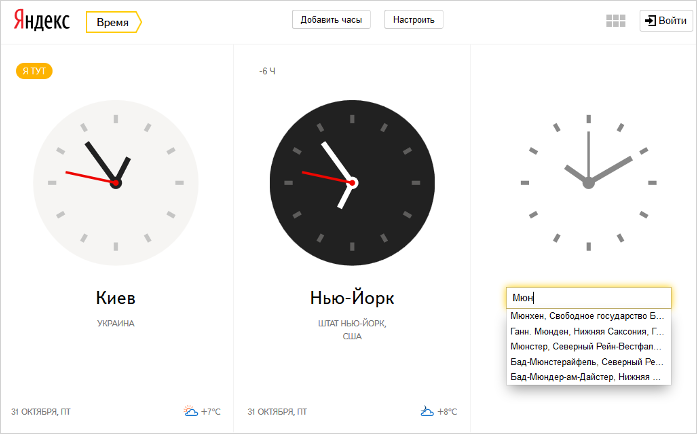Click the Я ТУТ badge
Image resolution: width=697 pixels, height=434 pixels.
tap(34, 71)
